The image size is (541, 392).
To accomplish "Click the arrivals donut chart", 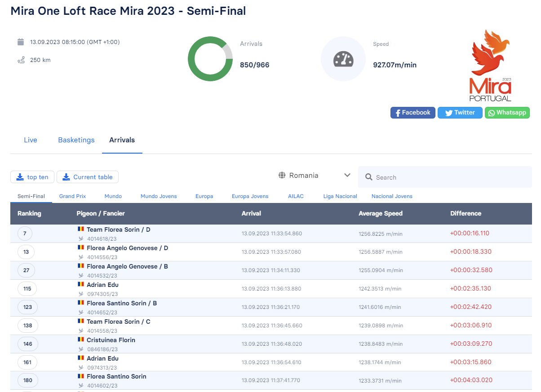I will (x=210, y=59).
